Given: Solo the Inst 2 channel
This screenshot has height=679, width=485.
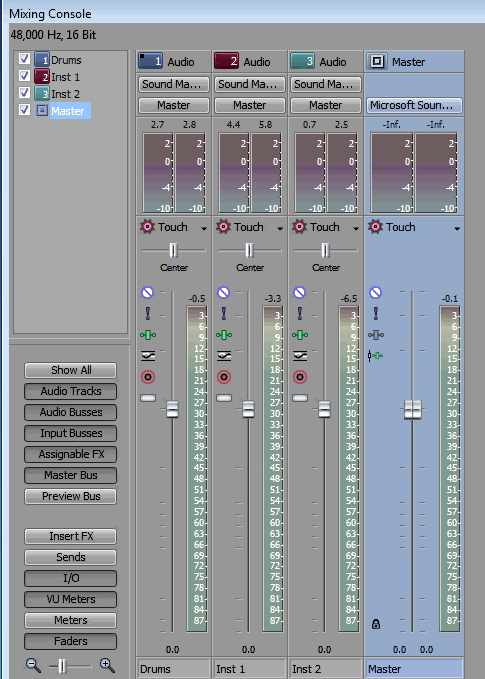Looking at the screenshot, I should 300,314.
